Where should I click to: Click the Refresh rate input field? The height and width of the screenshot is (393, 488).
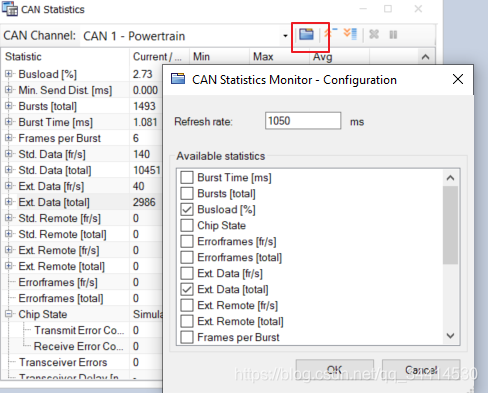(303, 121)
